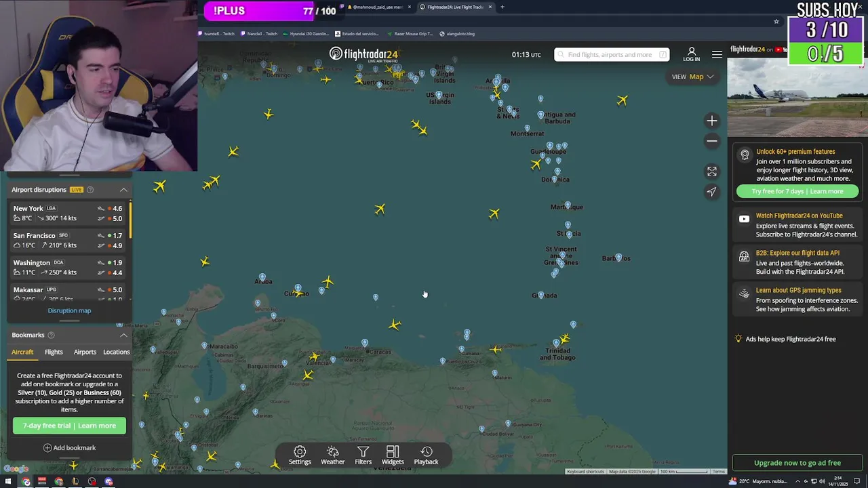Click the premium features headset icon
Viewport: 868px width, 488px height.
coord(745,155)
